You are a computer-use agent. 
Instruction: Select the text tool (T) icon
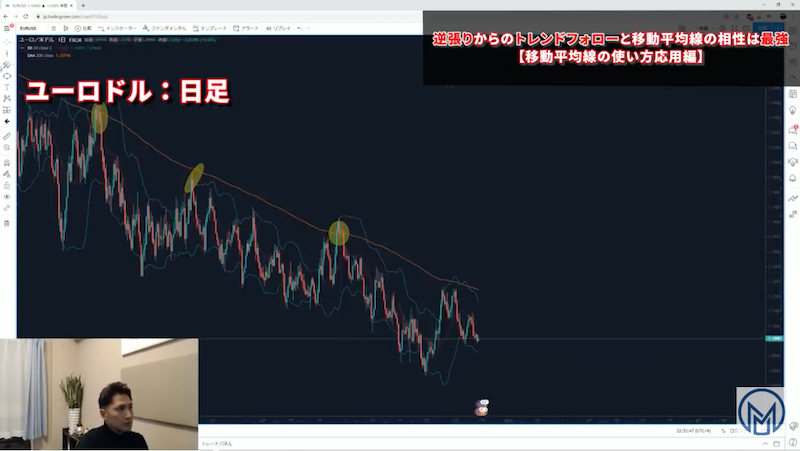click(7, 87)
